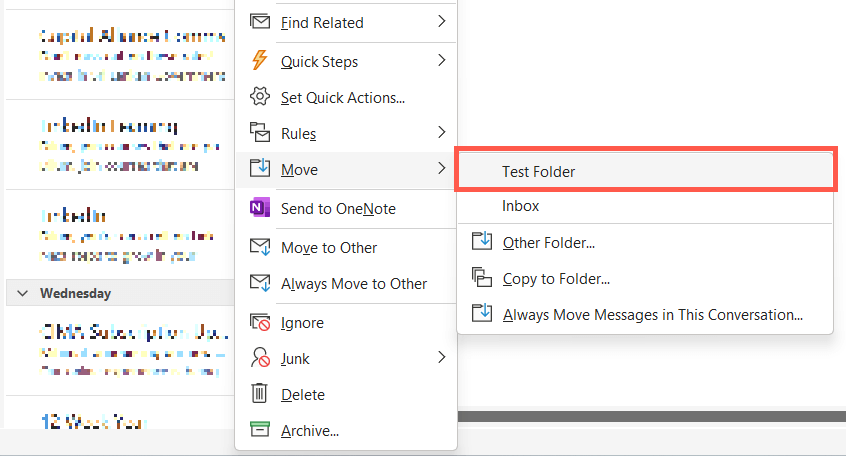Click the Set Quick Actions gear icon
Image resolution: width=846 pixels, height=456 pixels.
pos(260,98)
